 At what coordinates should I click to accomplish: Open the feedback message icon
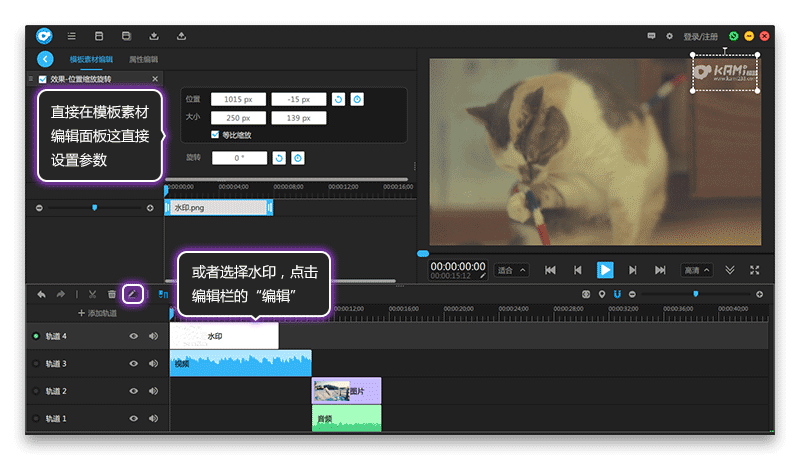pos(651,36)
